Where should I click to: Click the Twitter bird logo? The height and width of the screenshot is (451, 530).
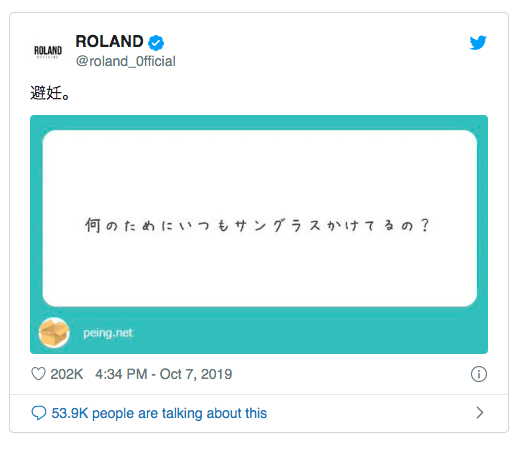[x=478, y=42]
